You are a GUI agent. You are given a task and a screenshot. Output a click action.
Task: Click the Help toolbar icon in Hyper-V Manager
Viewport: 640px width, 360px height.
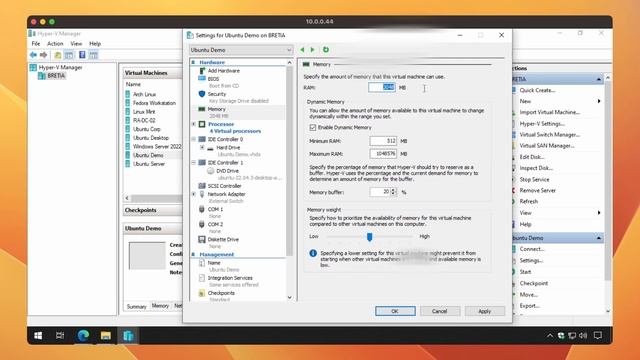pos(82,55)
